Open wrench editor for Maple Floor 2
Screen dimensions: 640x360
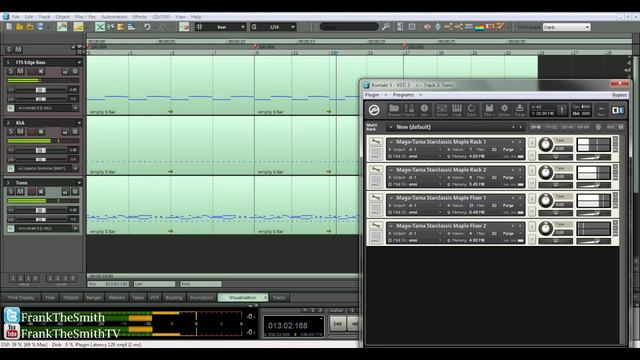click(376, 226)
